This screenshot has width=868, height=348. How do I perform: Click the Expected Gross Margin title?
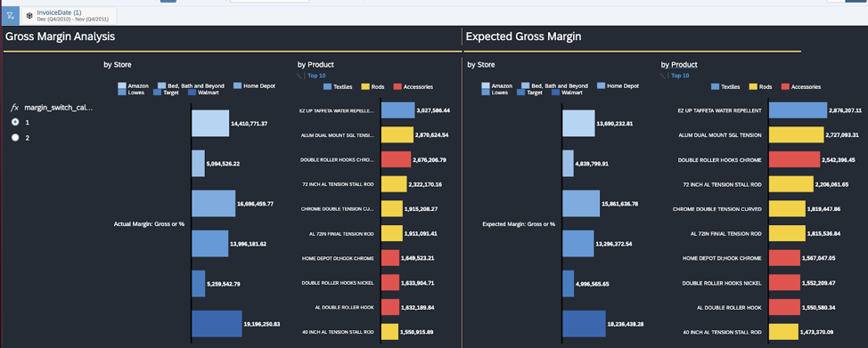(524, 37)
